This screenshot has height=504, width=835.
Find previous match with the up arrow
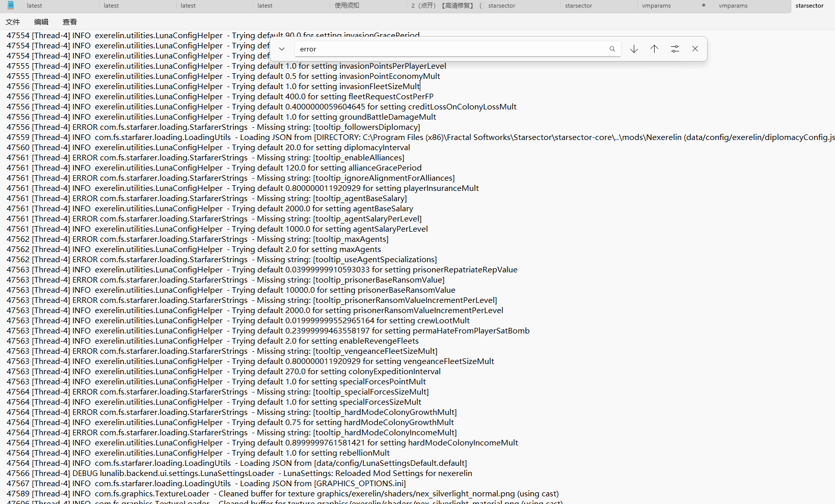click(654, 49)
